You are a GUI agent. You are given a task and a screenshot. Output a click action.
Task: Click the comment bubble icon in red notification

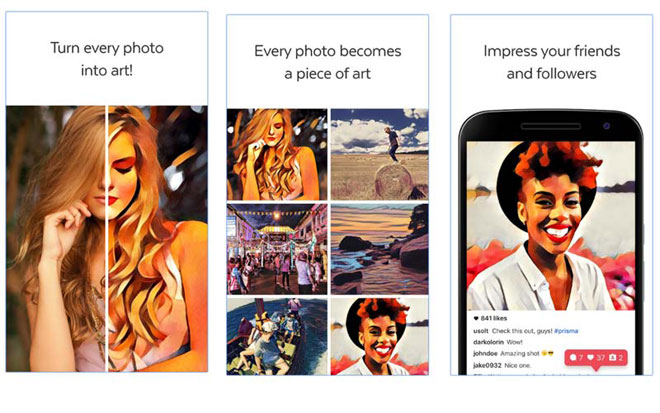pyautogui.click(x=573, y=357)
